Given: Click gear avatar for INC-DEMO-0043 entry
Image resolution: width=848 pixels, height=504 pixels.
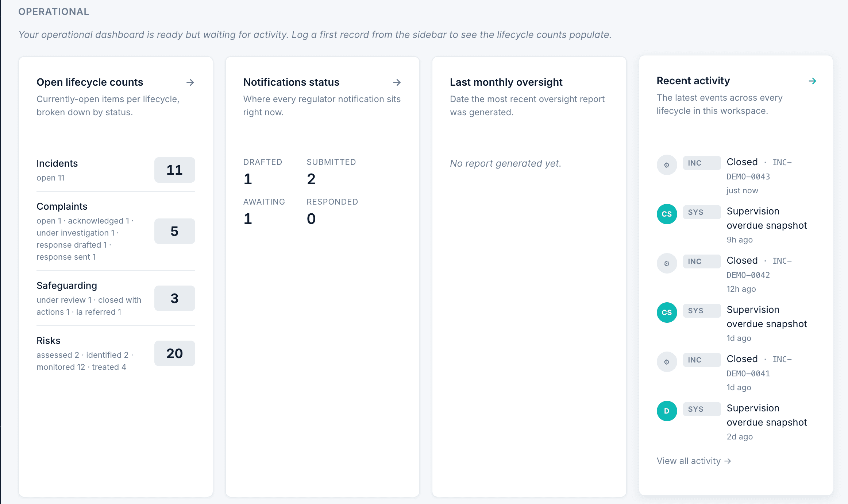Looking at the screenshot, I should click(x=667, y=165).
